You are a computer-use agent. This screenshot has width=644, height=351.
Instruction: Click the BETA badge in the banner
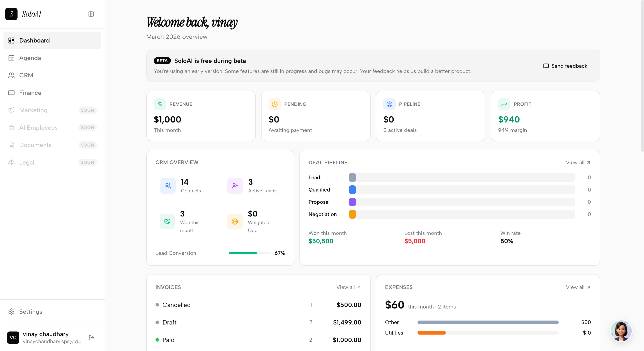click(162, 60)
